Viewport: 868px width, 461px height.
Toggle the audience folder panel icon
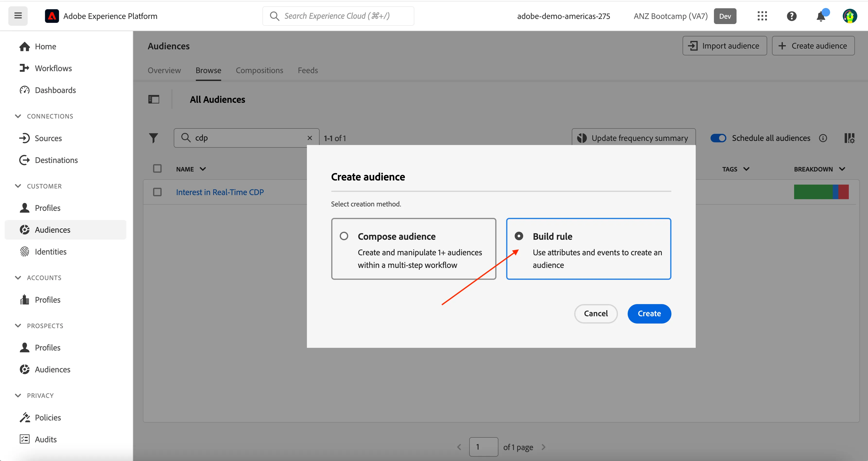[154, 99]
